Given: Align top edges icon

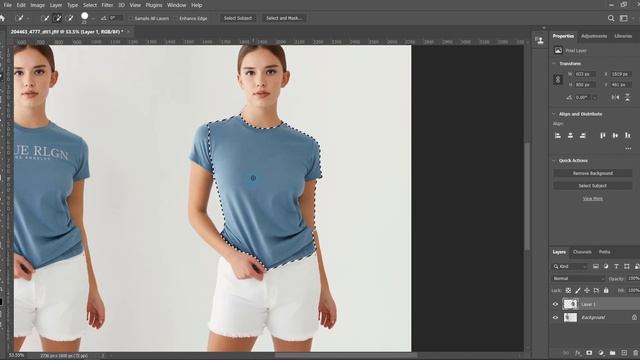Looking at the screenshot, I should 603,136.
